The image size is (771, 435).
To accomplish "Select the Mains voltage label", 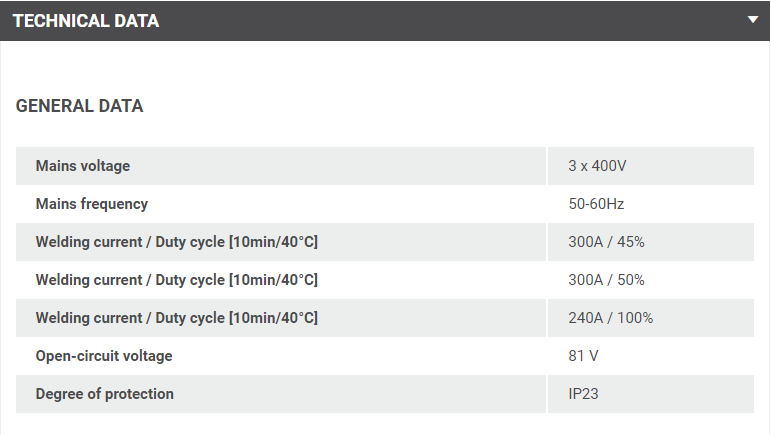I will tap(83, 166).
